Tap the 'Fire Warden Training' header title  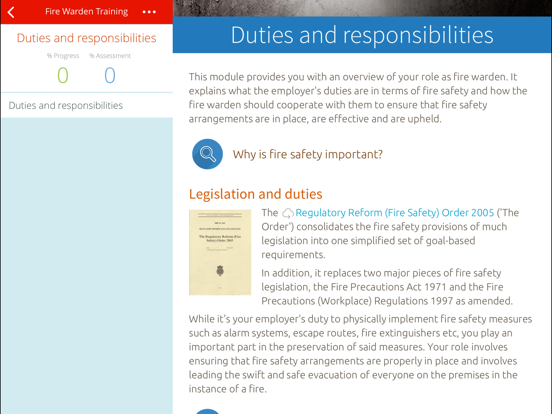coord(87,12)
